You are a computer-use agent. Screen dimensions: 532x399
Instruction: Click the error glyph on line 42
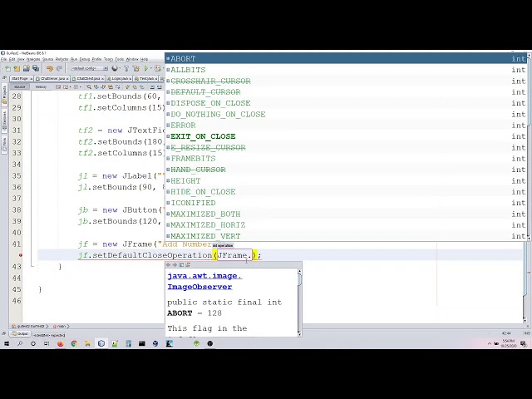coord(20,255)
